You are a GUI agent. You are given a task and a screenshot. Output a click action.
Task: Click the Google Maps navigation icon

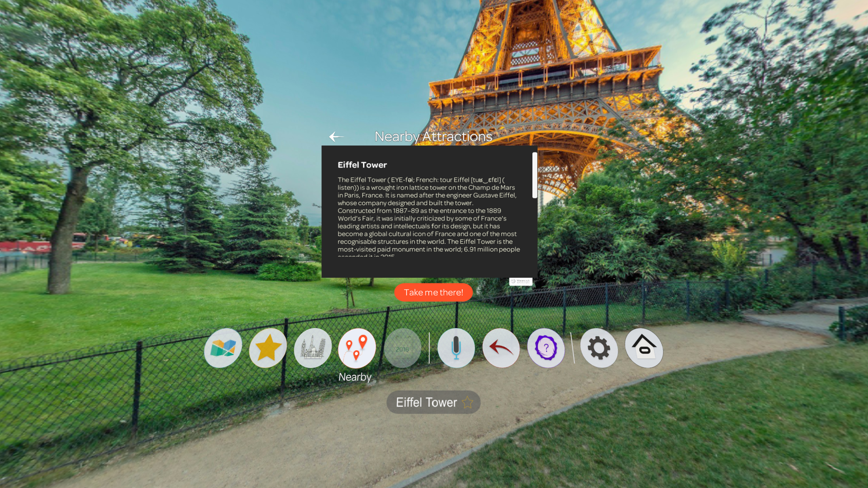point(223,347)
